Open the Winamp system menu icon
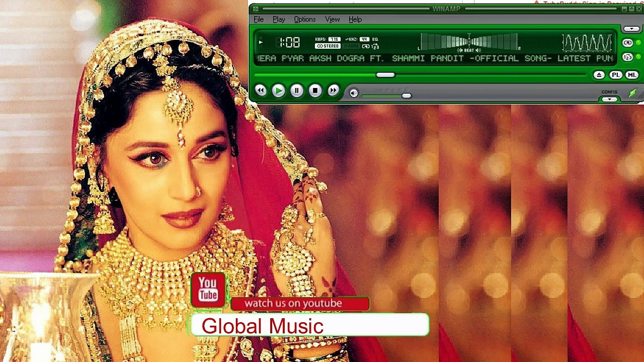The image size is (644, 362). pyautogui.click(x=256, y=9)
